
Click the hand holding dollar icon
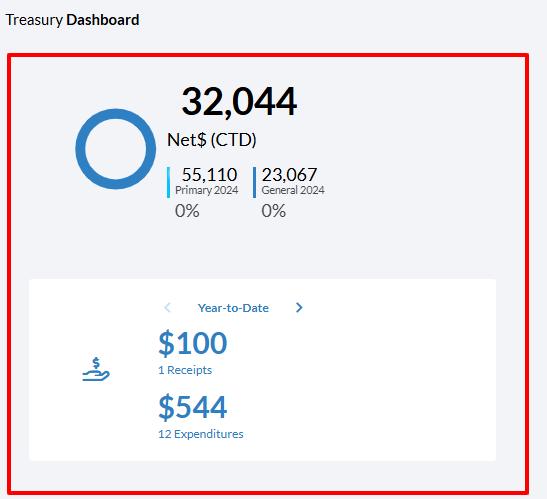(96, 369)
